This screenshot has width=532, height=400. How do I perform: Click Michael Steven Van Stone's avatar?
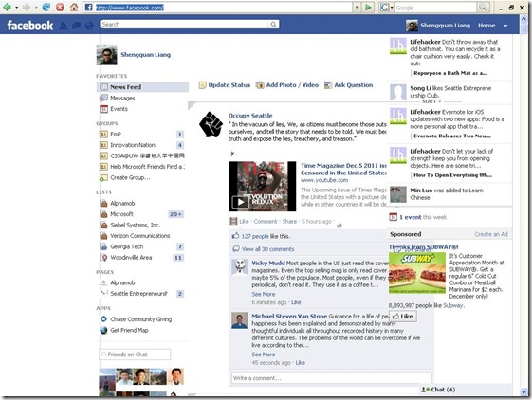240,320
